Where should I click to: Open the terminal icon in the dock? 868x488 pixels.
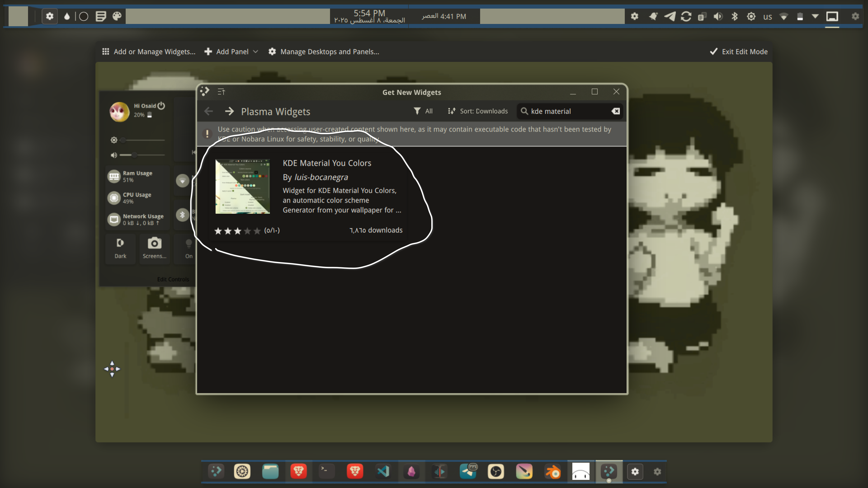click(x=326, y=471)
